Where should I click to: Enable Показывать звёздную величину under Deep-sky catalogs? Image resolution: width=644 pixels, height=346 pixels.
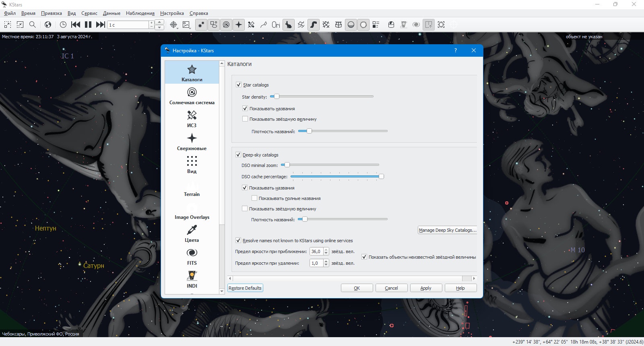click(245, 209)
